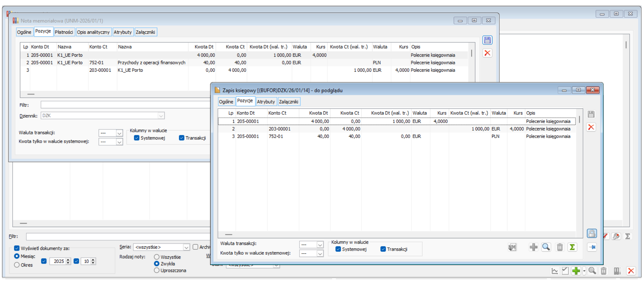Open the Atrybuty tab in Zapis księgowy
The height and width of the screenshot is (281, 644).
(266, 102)
